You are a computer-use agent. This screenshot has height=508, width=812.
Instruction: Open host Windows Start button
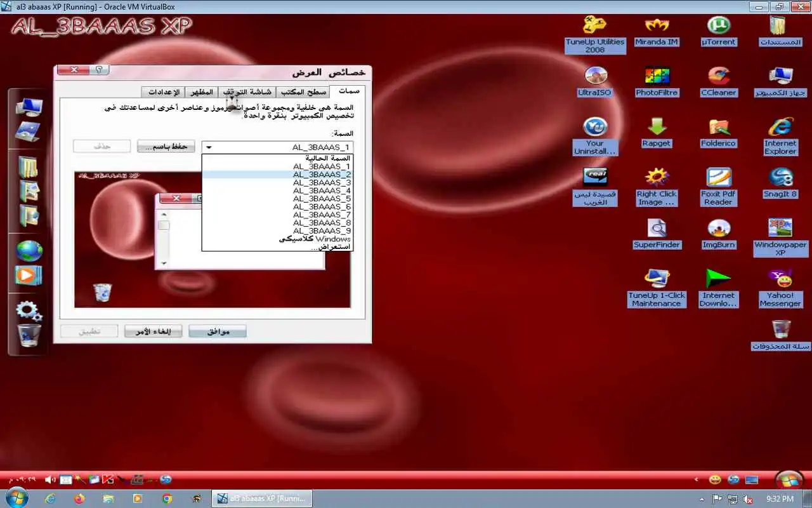point(16,498)
